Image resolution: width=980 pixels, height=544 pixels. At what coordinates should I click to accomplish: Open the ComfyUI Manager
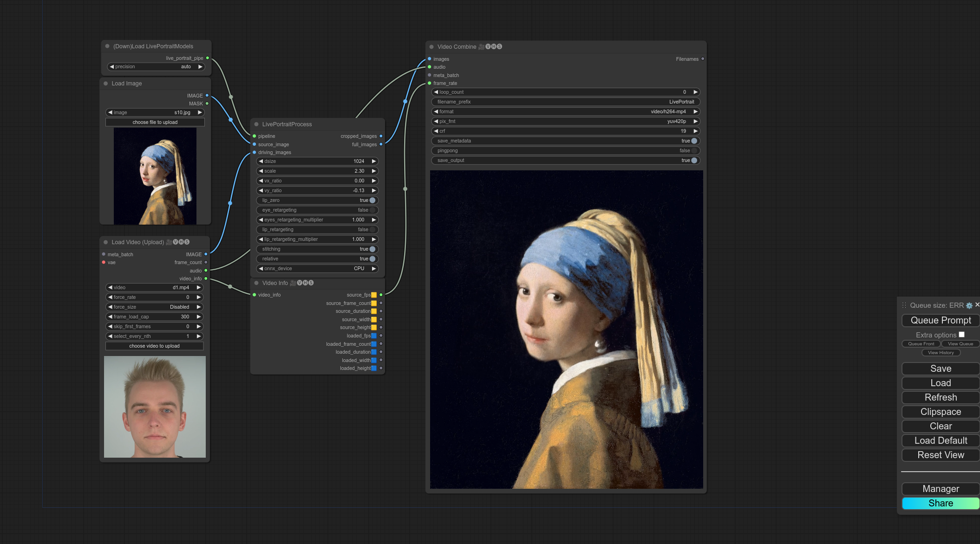click(x=941, y=489)
